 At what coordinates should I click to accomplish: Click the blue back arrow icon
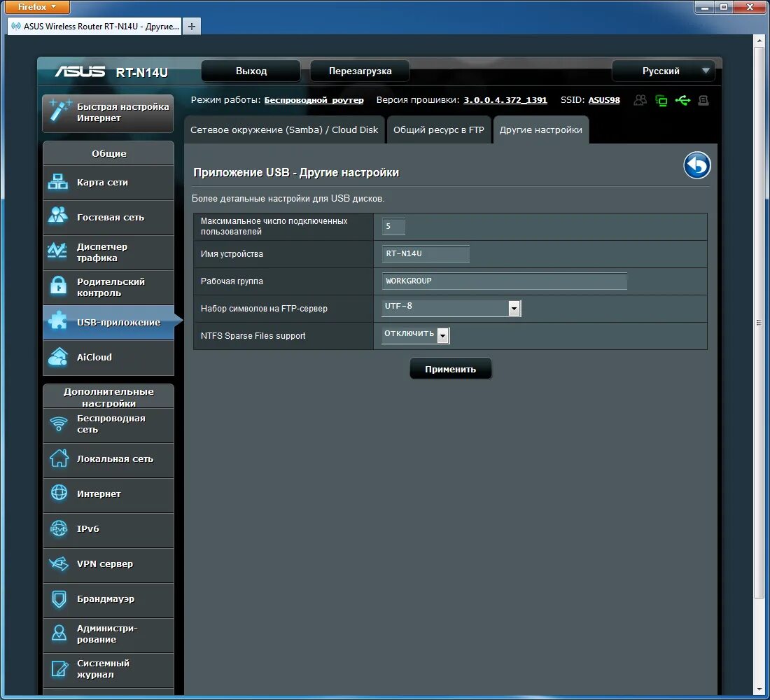696,165
